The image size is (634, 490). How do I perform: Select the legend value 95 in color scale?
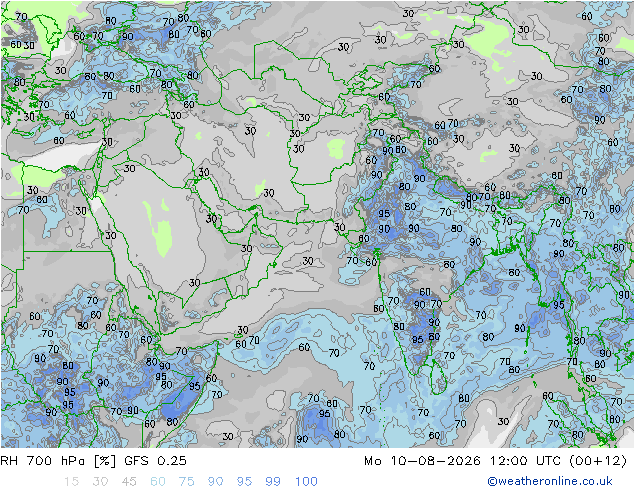coord(244,482)
